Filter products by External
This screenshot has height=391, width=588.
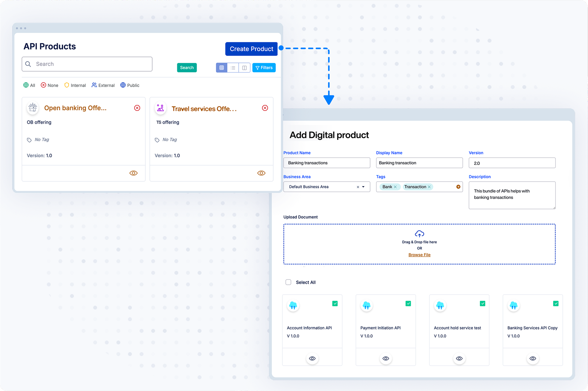[x=103, y=85]
